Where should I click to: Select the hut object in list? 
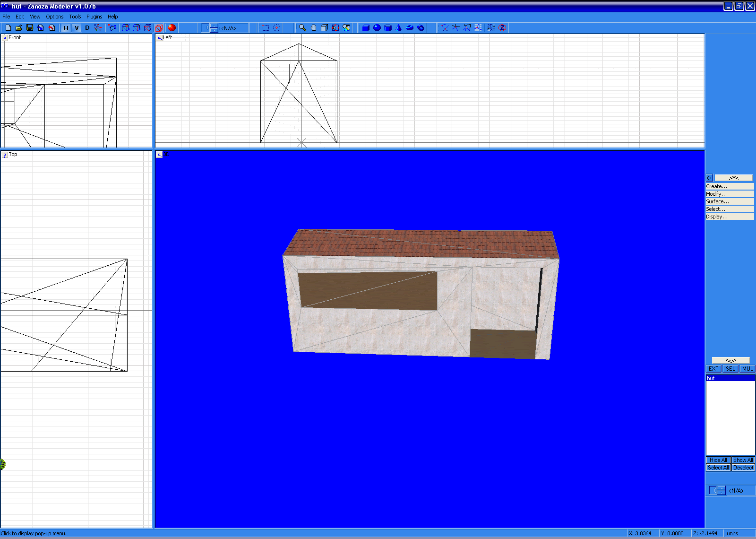click(x=730, y=378)
